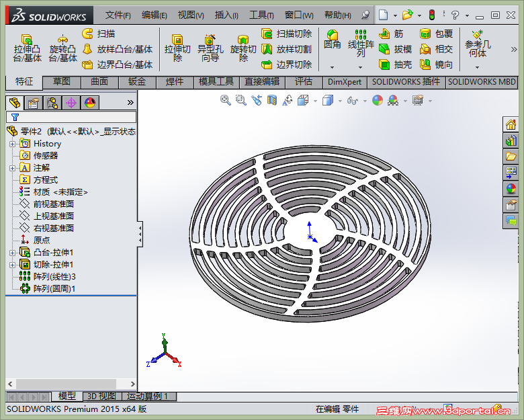Click the 相交 intersect tool
This screenshot has height=420, width=524.
(x=436, y=49)
